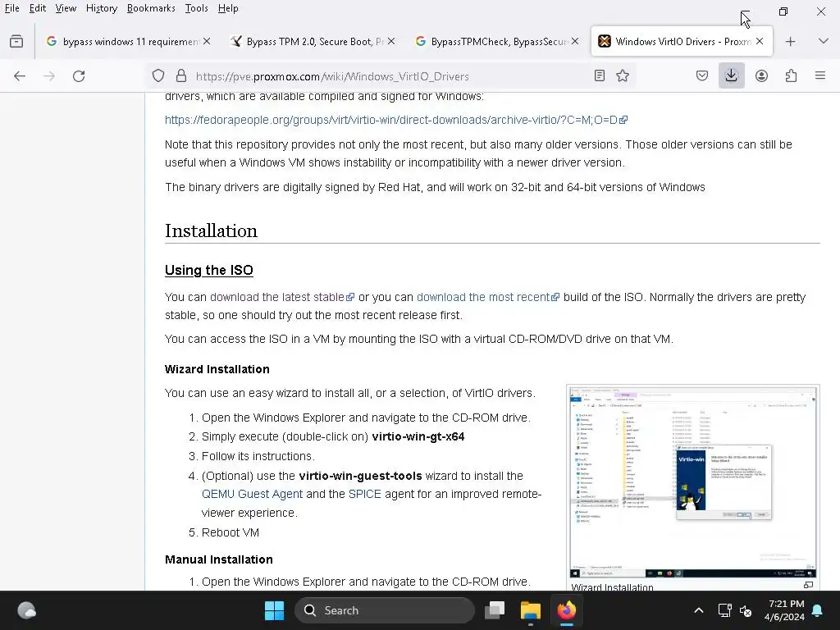Open the Bookmarks menu

tap(151, 8)
